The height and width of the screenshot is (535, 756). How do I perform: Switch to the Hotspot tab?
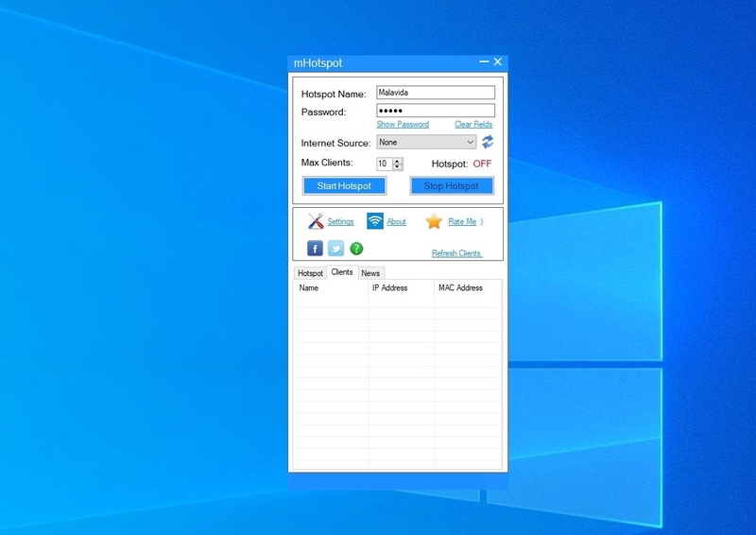(310, 273)
